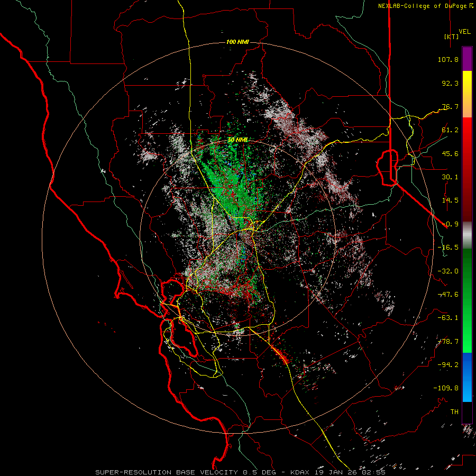Click the -32.0 velocity scale value

coord(448,271)
